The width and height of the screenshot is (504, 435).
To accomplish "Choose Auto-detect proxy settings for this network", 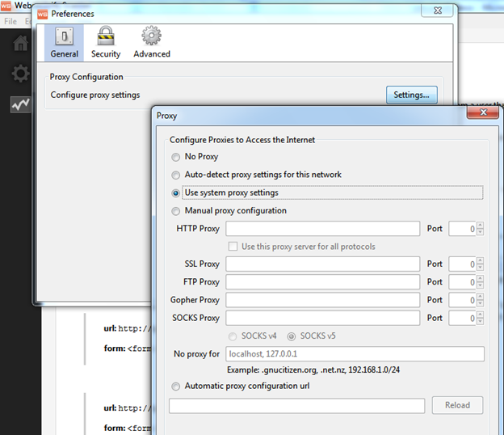I will [x=176, y=175].
